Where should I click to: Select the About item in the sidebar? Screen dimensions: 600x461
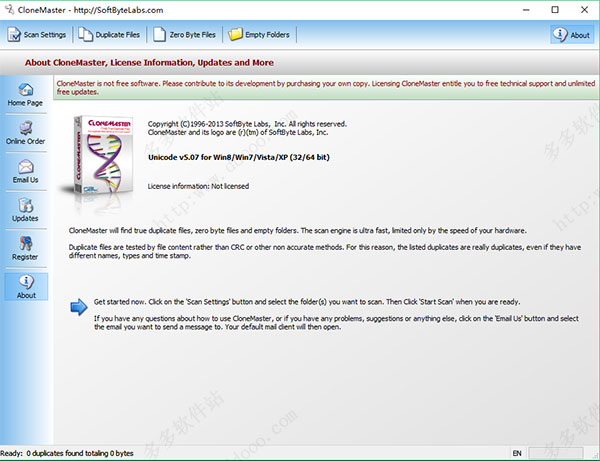[x=26, y=287]
